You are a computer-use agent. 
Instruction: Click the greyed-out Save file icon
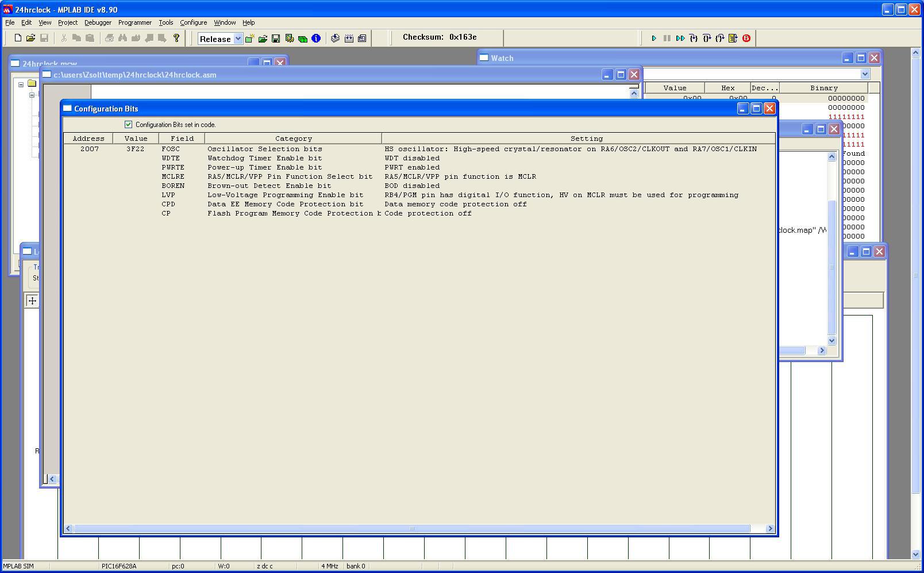pyautogui.click(x=44, y=39)
